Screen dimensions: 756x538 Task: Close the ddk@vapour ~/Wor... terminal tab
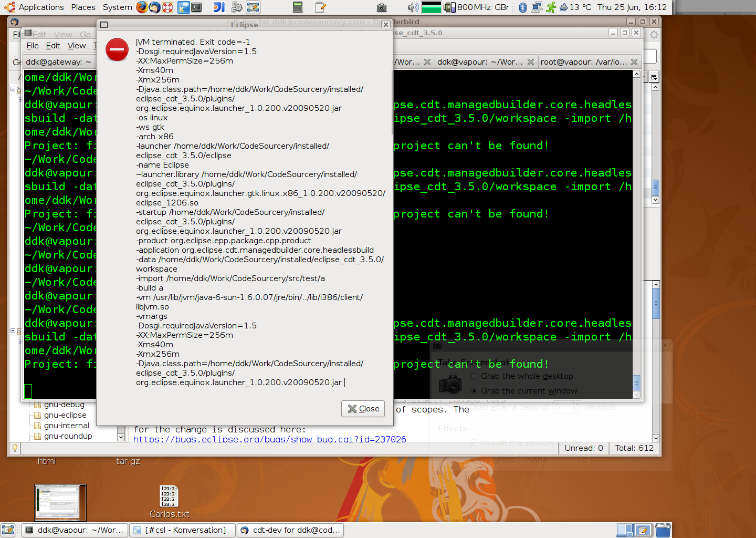pos(531,62)
